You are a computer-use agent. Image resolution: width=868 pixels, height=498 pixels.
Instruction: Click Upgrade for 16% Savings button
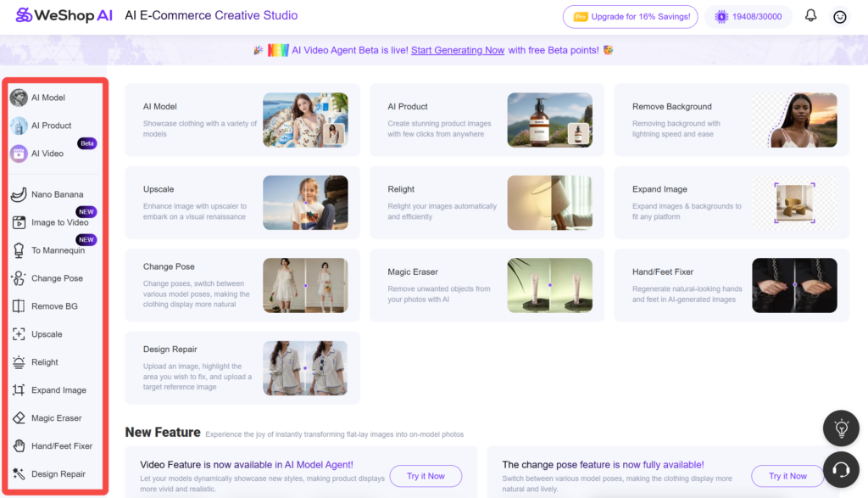631,16
